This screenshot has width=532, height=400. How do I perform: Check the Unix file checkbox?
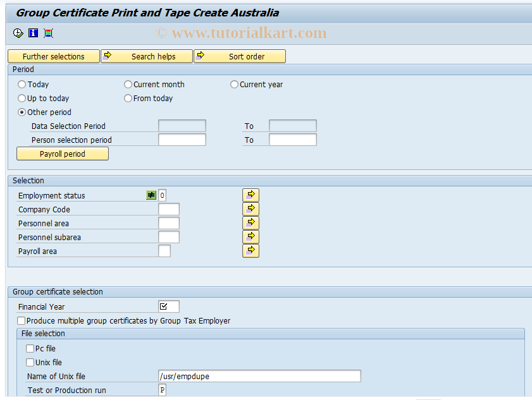click(30, 362)
